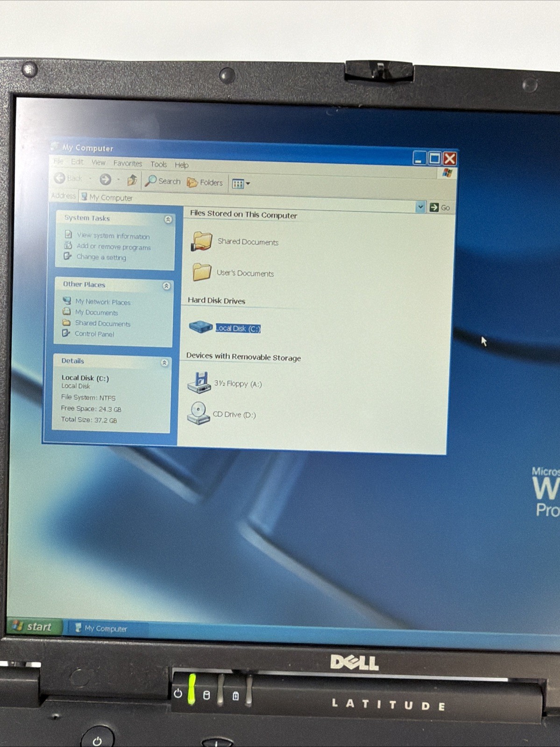Click Change a setting link
This screenshot has width=560, height=747.
(101, 257)
